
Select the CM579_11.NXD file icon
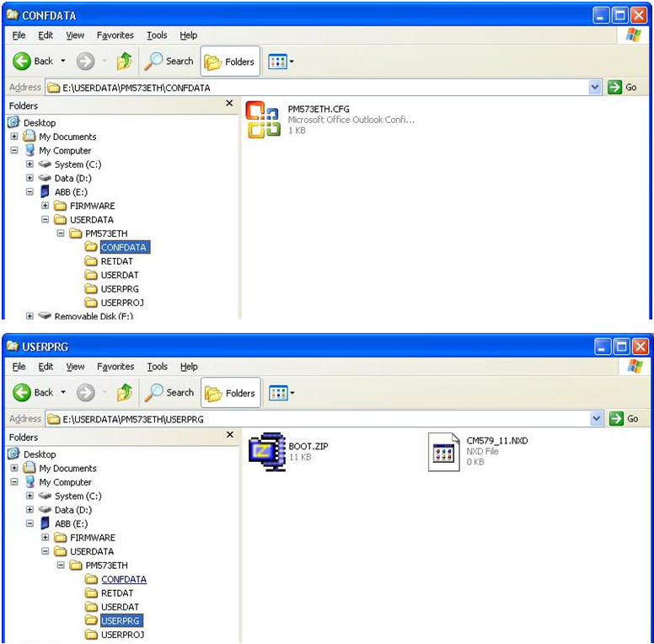[x=443, y=451]
